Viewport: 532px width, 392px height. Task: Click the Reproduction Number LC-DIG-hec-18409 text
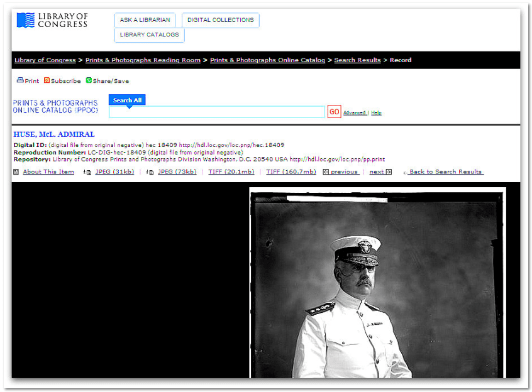point(117,153)
